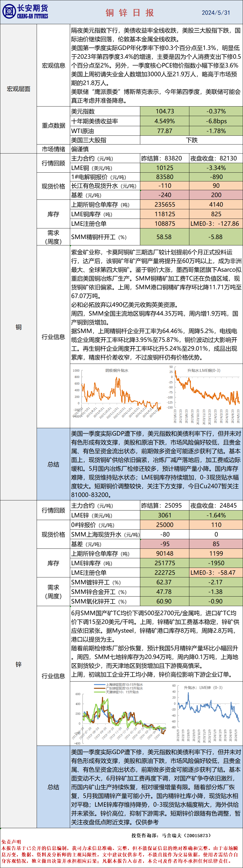Image resolution: width=243 pixels, height=868 pixels.
Task: Click the 广东锌锭现货10:15升贴水 legend entry
Action: [x=119, y=688]
